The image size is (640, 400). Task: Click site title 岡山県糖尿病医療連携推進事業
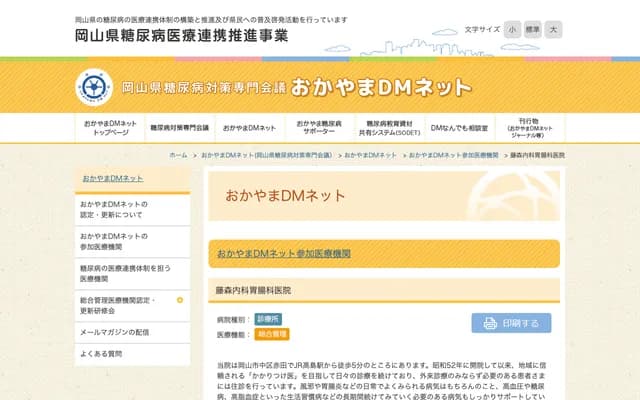tap(182, 36)
